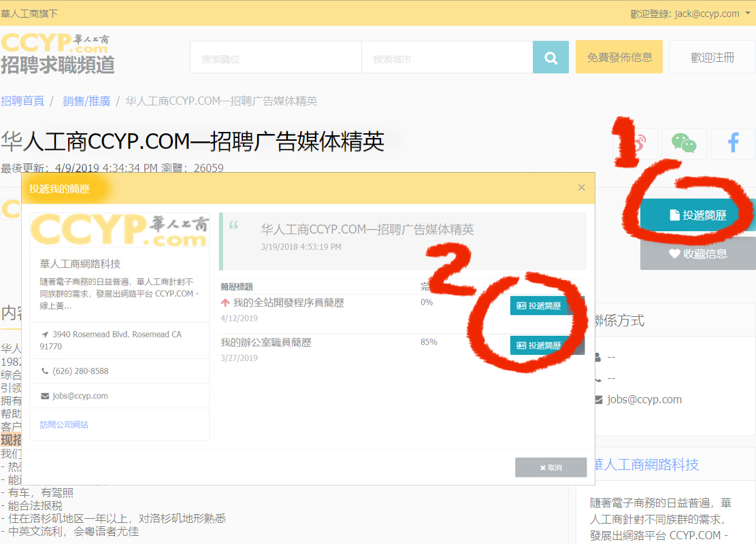
Task: Click the 簡歷標題 column header
Action: coord(237,287)
